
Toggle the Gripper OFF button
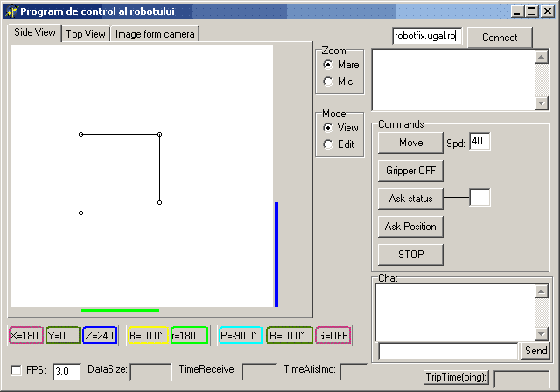(x=410, y=171)
